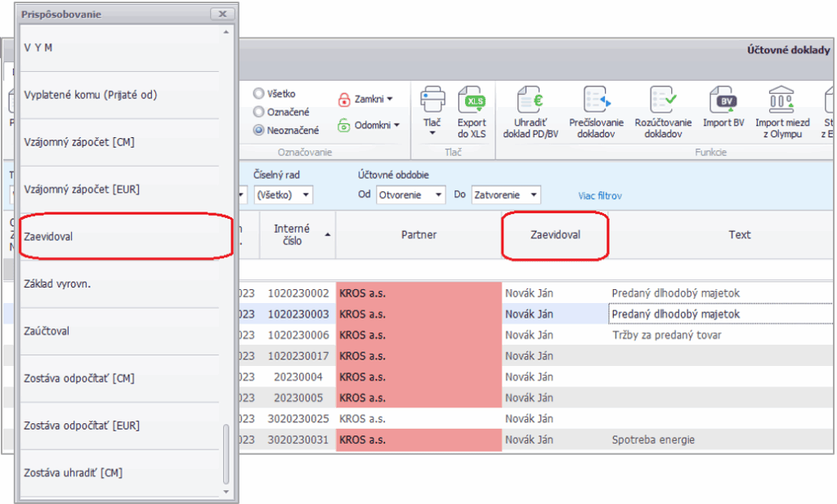Open the Do Zatvorenie period dropdown
The height and width of the screenshot is (504, 837).
[506, 195]
